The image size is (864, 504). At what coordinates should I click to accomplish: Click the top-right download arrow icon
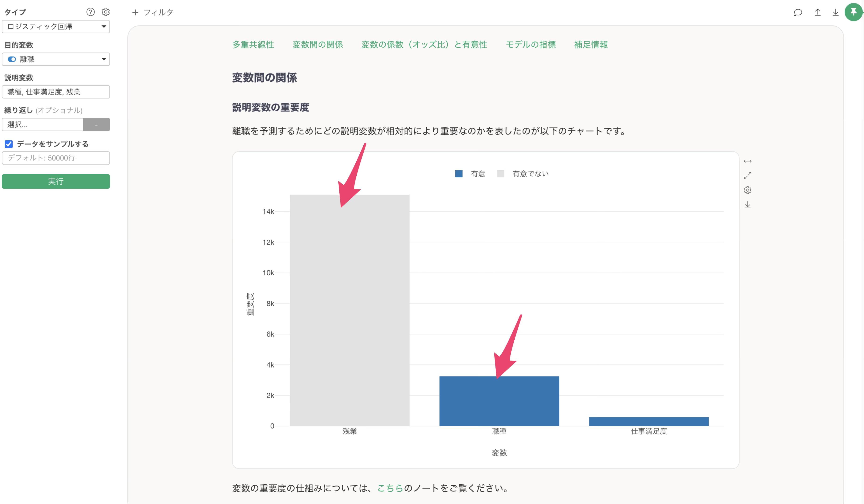(836, 12)
